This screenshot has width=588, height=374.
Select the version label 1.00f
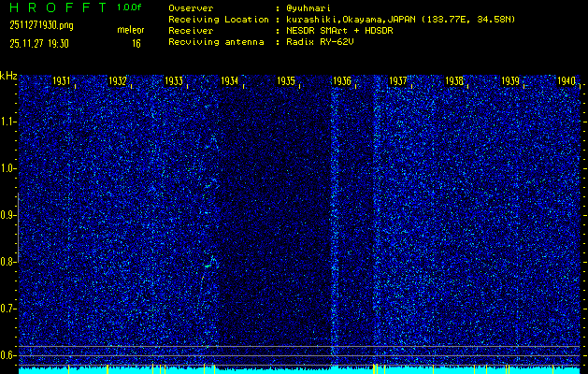tap(129, 7)
